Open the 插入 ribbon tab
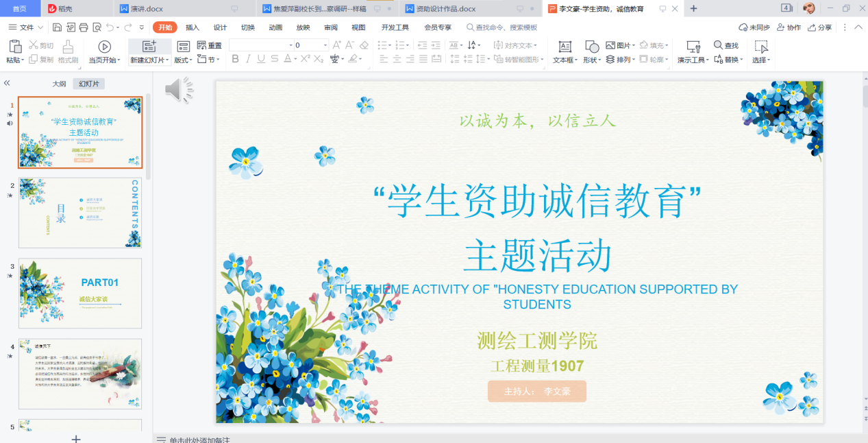Screen dimensions: 868x443 point(193,27)
